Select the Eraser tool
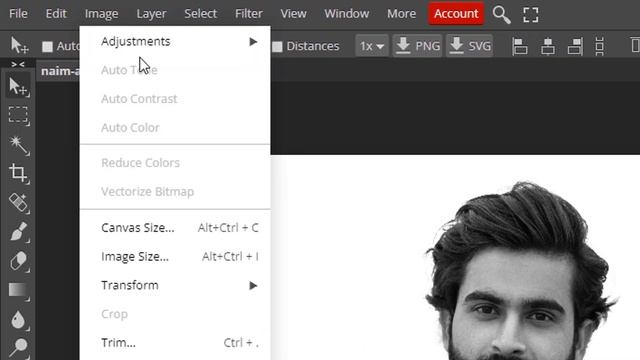This screenshot has height=360, width=640. pyautogui.click(x=18, y=261)
